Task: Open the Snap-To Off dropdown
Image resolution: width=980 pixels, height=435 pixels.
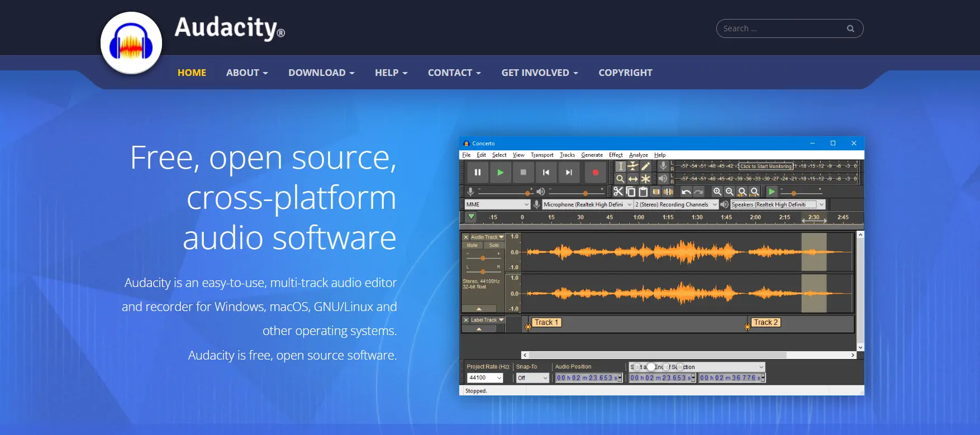Action: point(532,378)
